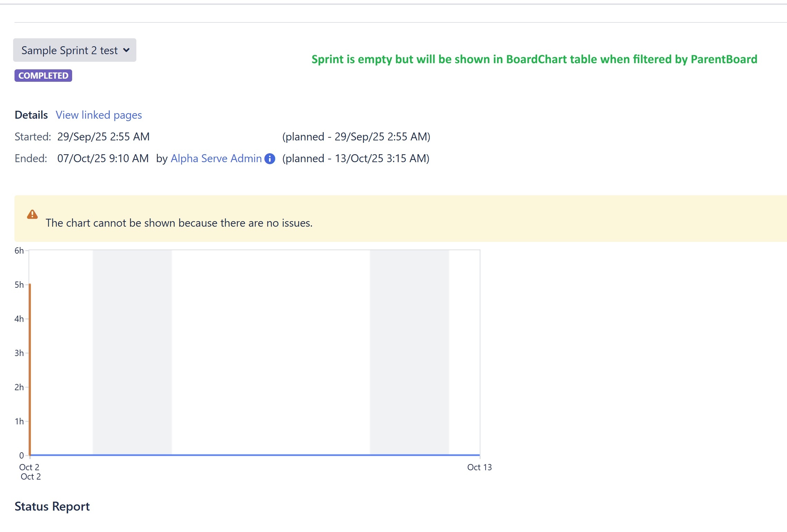Click the 6h y-axis label

19,251
